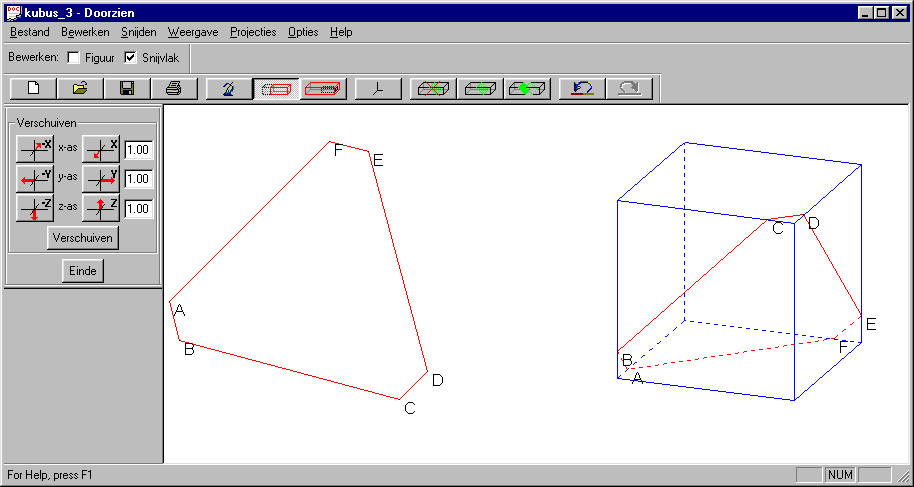Open the Help menu

(x=341, y=32)
